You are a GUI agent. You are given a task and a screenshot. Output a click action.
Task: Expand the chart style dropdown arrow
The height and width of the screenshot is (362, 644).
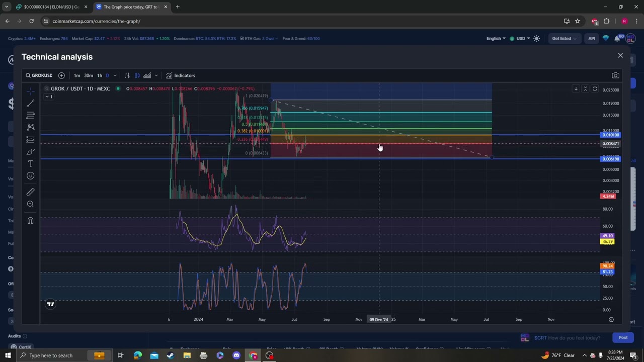tap(156, 75)
